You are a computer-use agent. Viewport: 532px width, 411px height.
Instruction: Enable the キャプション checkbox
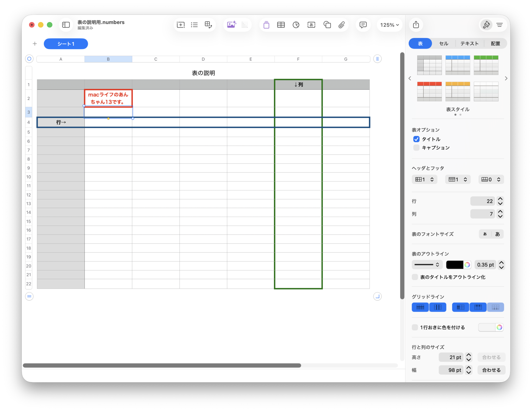point(416,148)
